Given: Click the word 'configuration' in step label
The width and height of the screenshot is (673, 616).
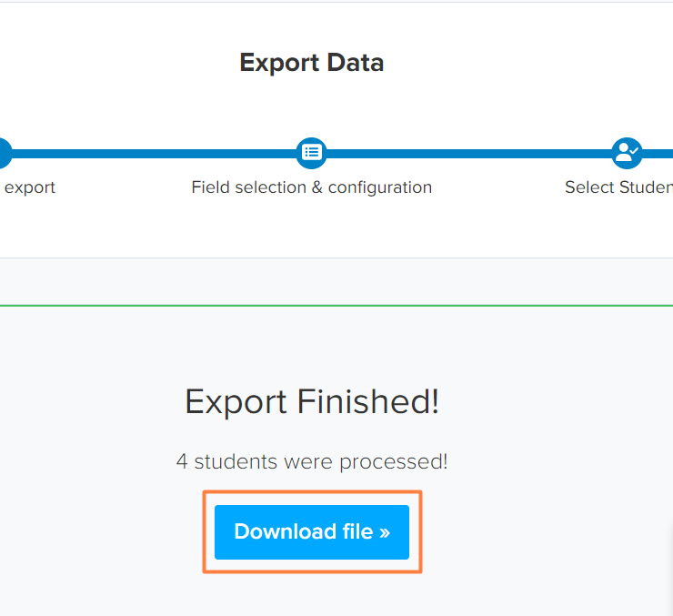Looking at the screenshot, I should (380, 188).
